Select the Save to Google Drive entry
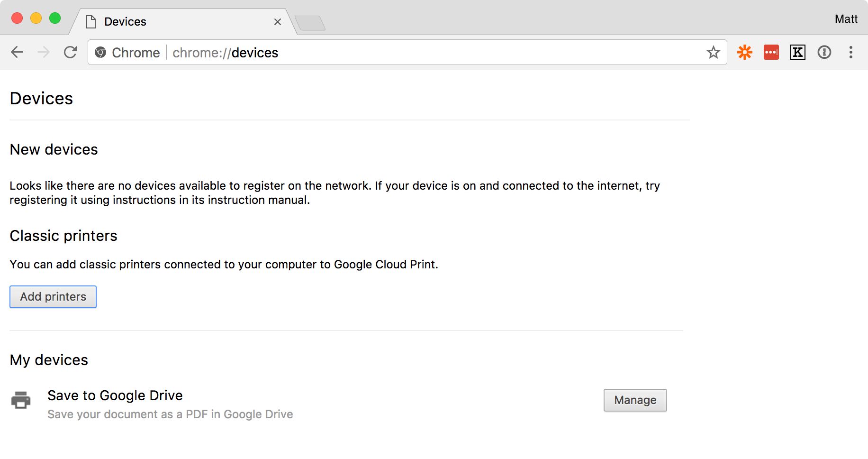The image size is (868, 459). point(115,395)
